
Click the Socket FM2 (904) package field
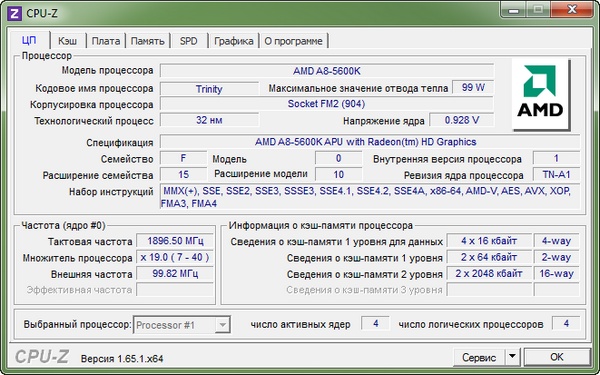(x=327, y=104)
